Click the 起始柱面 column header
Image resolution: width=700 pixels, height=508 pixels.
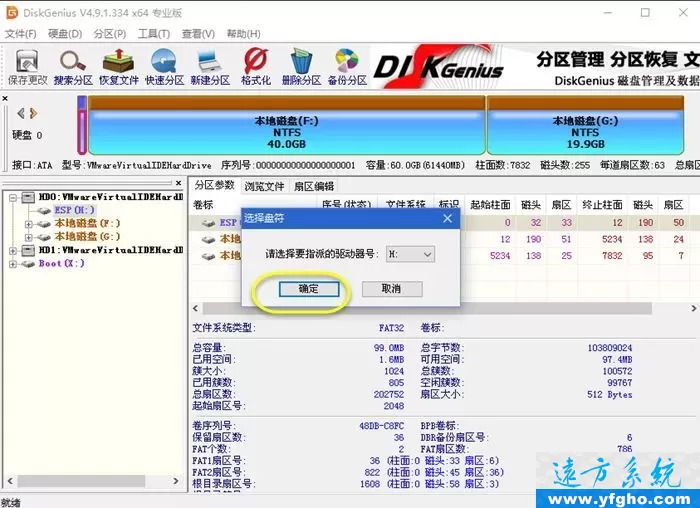(490, 205)
